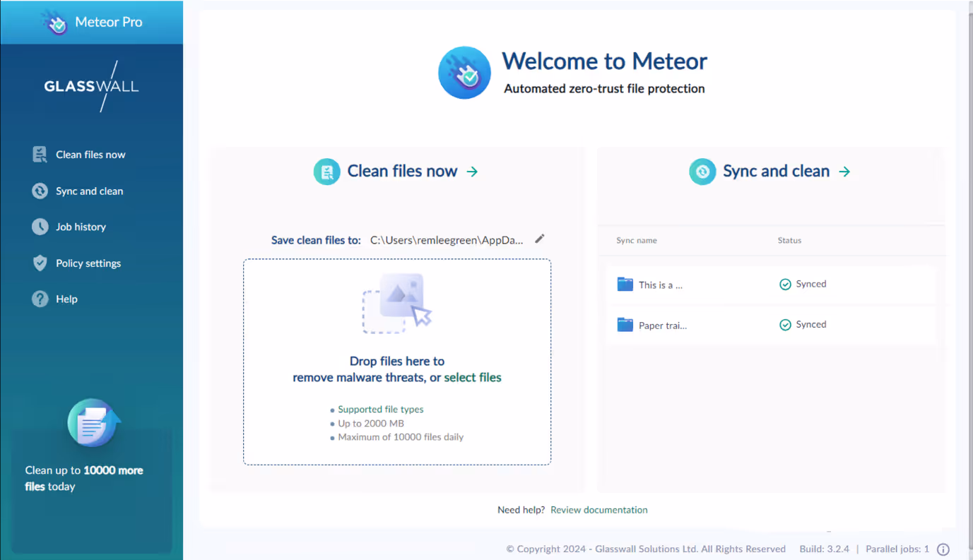Click the Drop files here drop zone
The height and width of the screenshot is (560, 973).
pyautogui.click(x=397, y=362)
